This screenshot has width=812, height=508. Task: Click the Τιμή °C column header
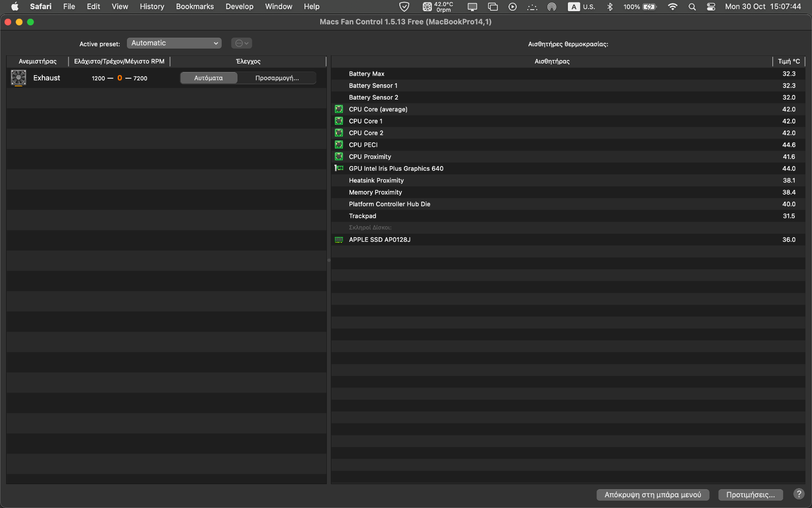[789, 61]
